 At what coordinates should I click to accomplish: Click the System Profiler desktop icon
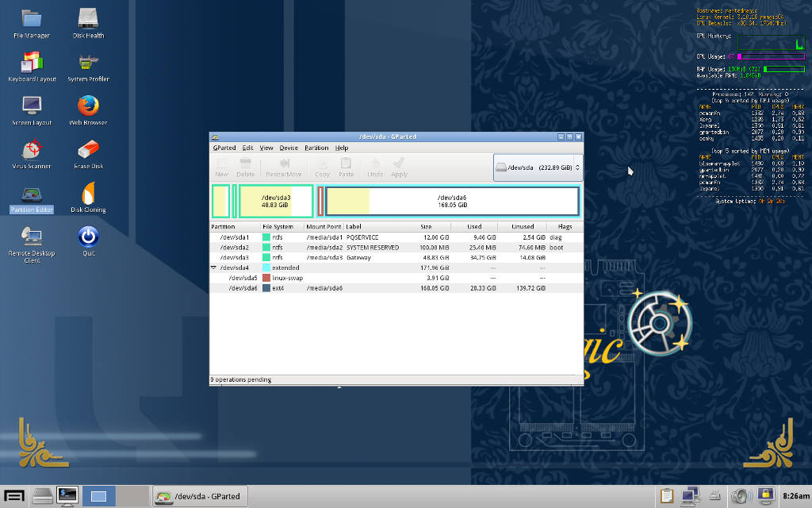(x=88, y=63)
